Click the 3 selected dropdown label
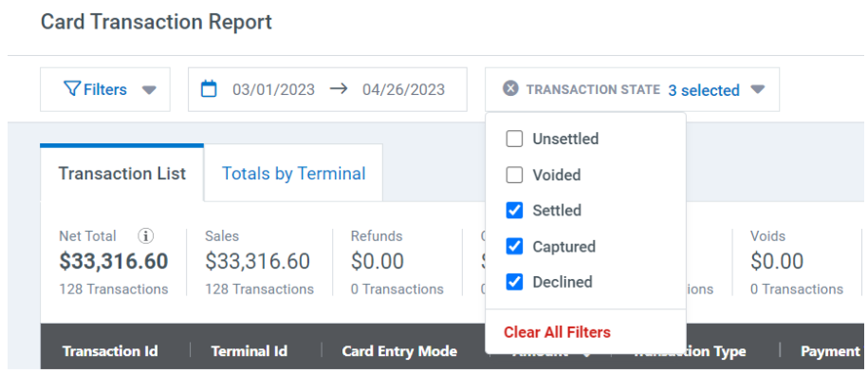The image size is (868, 374). coord(704,90)
